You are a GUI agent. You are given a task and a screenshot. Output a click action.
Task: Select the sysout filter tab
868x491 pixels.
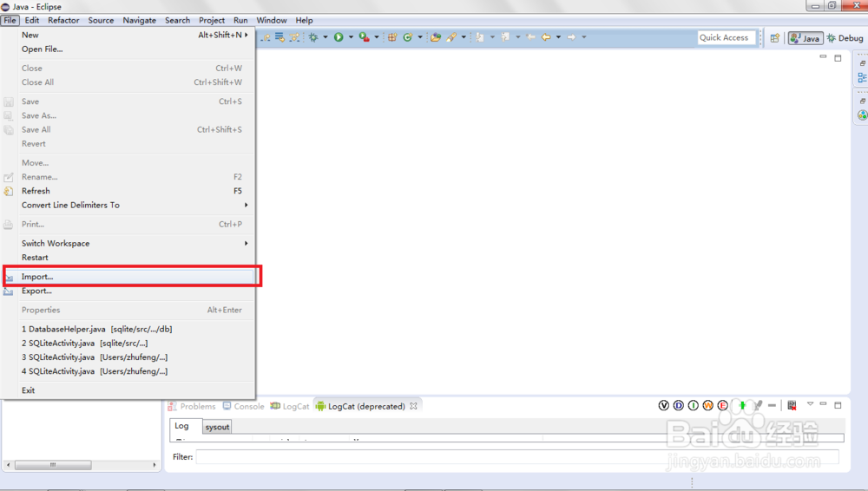coord(217,427)
